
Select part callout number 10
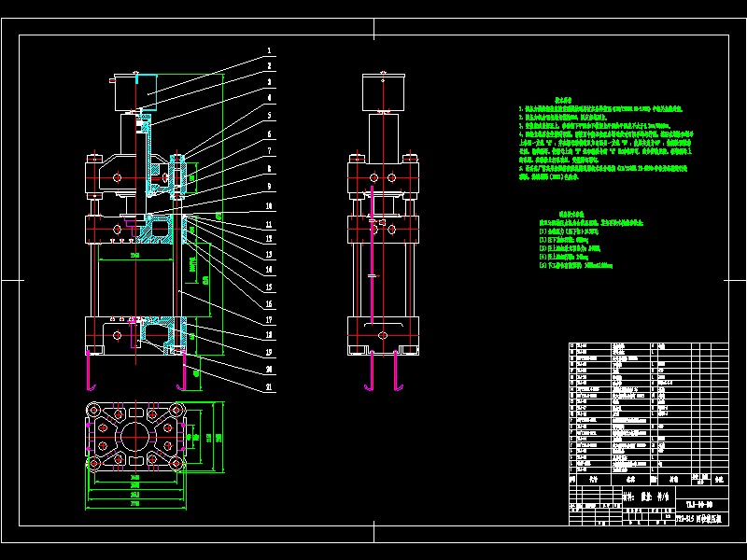[x=269, y=206]
